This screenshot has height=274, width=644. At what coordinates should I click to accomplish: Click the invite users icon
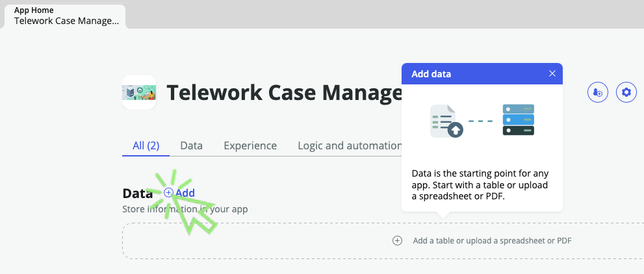(598, 92)
